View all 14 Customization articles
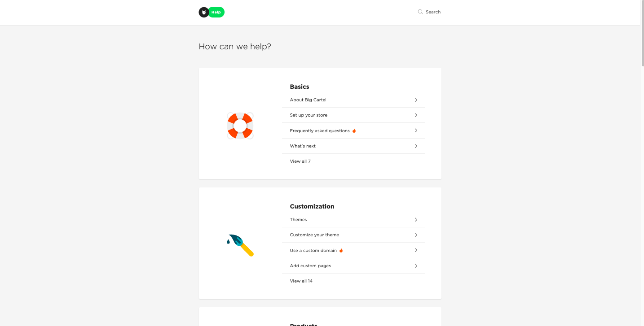This screenshot has height=326, width=644. [x=301, y=281]
